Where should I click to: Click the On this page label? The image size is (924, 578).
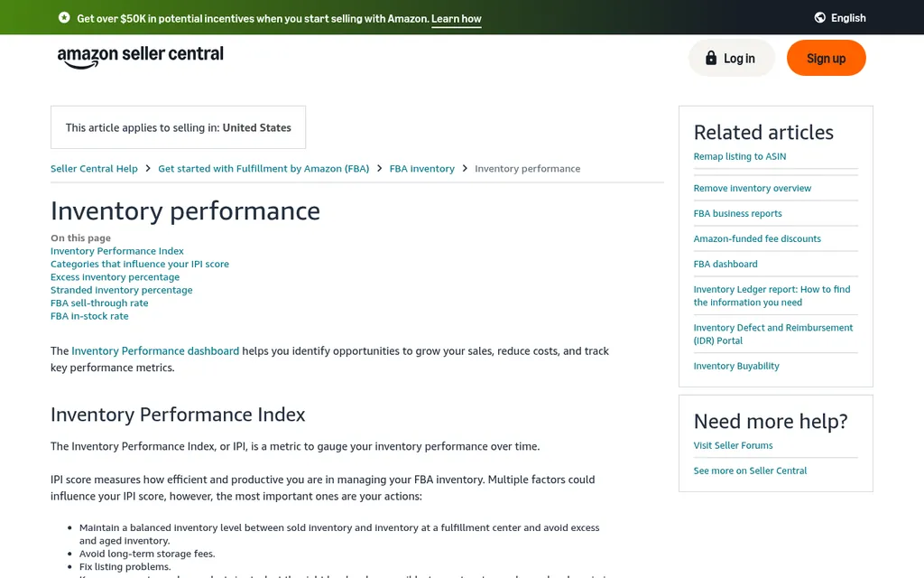[x=80, y=238]
